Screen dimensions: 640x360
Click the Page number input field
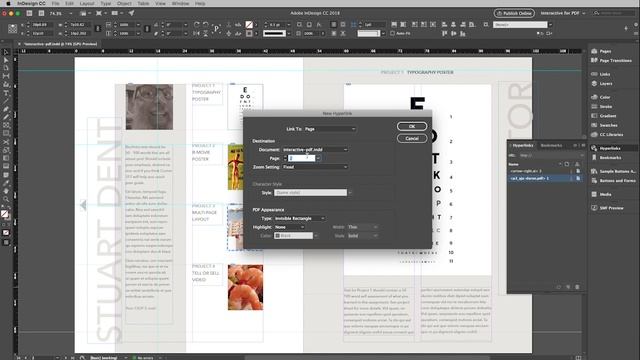(301, 158)
